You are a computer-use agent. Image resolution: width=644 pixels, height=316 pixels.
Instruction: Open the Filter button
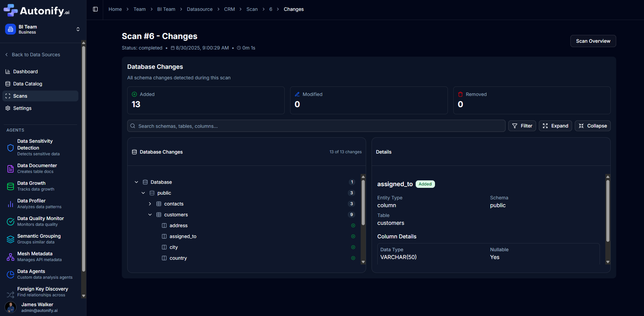522,126
